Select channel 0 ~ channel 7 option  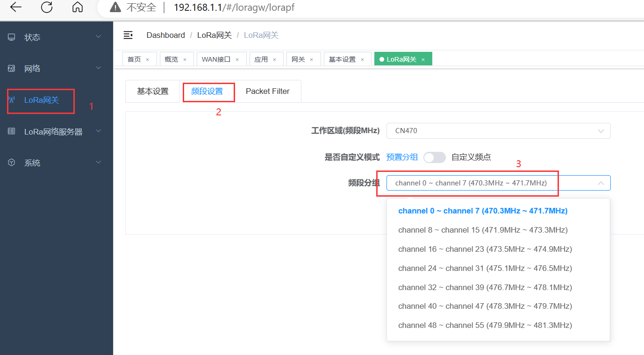pos(498,211)
